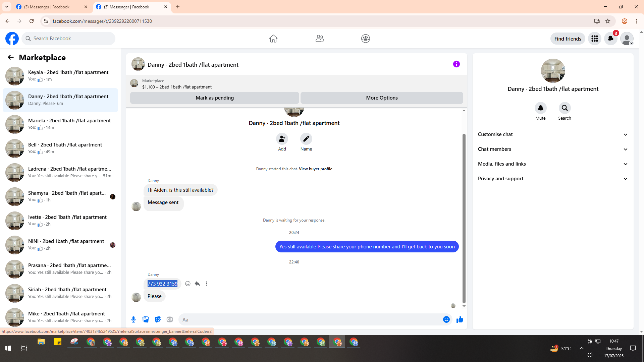Open Groups icon in top navigation
644x362 pixels.
point(366,39)
